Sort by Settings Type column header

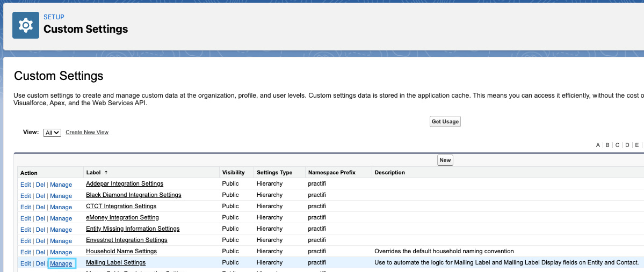[274, 173]
